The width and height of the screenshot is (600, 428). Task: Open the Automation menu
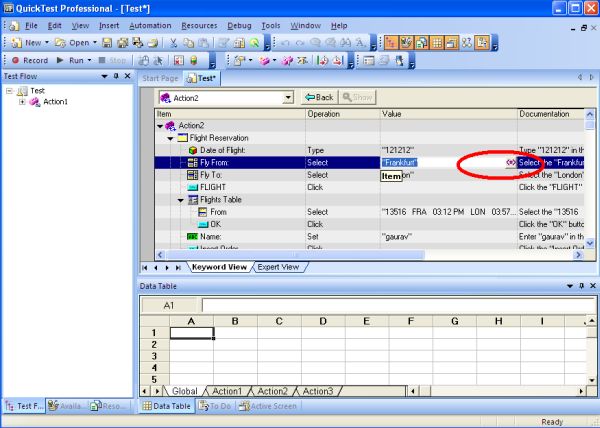pyautogui.click(x=150, y=26)
